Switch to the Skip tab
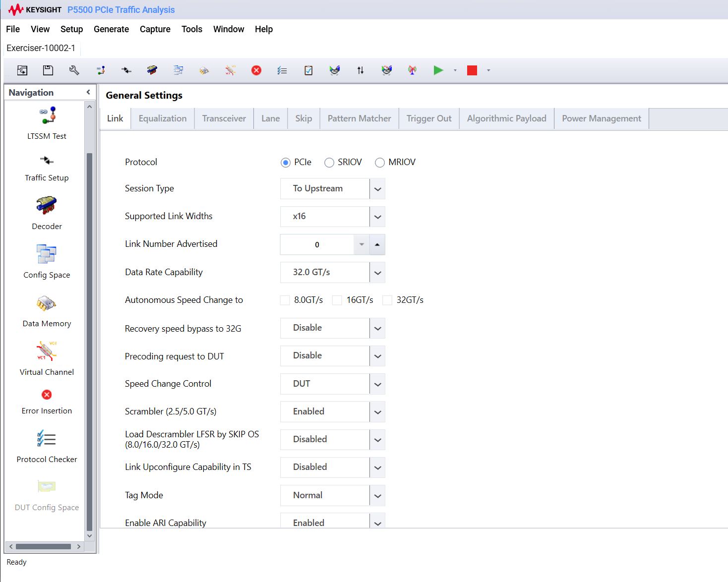Viewport: 728px width, 582px height. (303, 118)
